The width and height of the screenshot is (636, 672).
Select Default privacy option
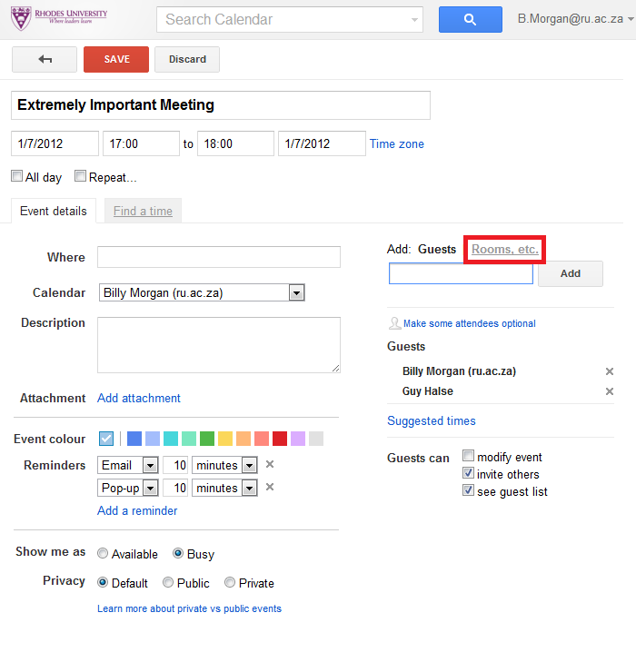click(103, 582)
